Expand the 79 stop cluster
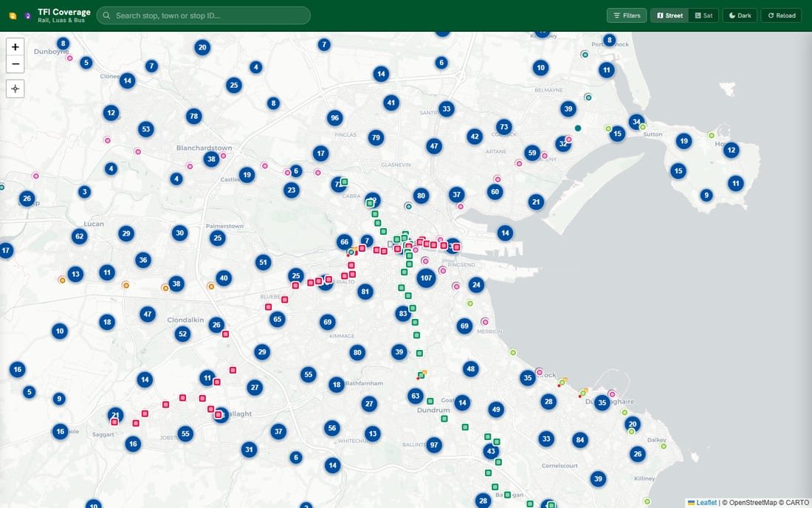 tap(376, 138)
